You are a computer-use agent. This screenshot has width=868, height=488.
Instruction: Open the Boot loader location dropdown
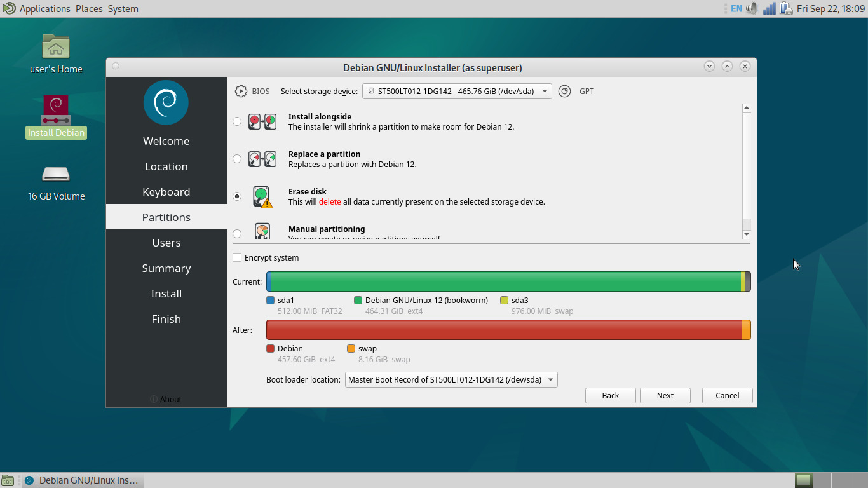[x=451, y=380]
